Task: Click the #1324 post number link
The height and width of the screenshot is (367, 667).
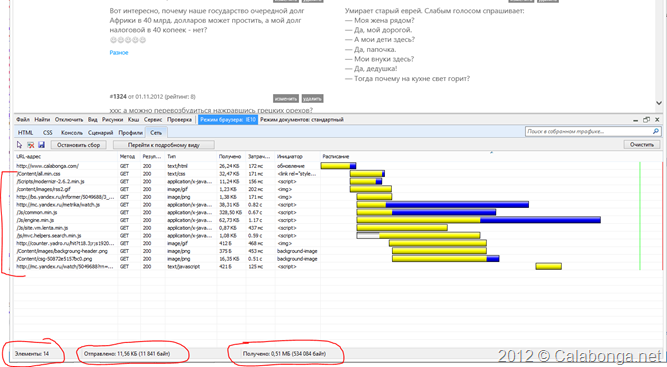Action: click(118, 97)
